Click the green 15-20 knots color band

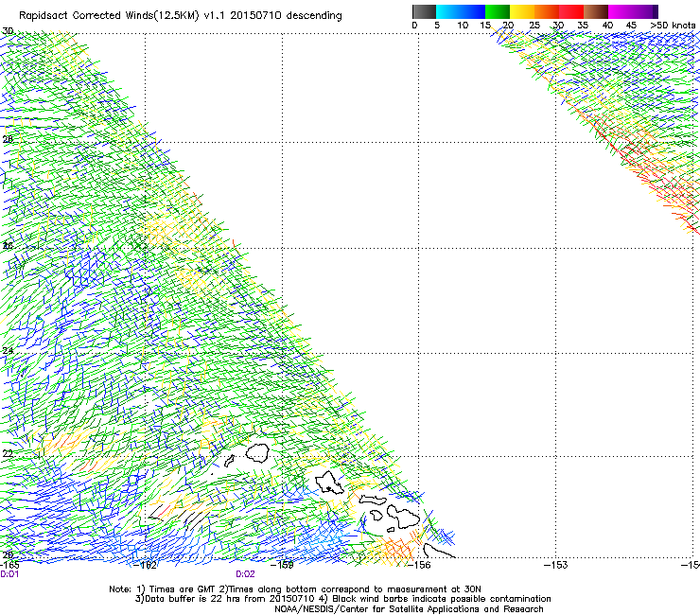point(498,11)
